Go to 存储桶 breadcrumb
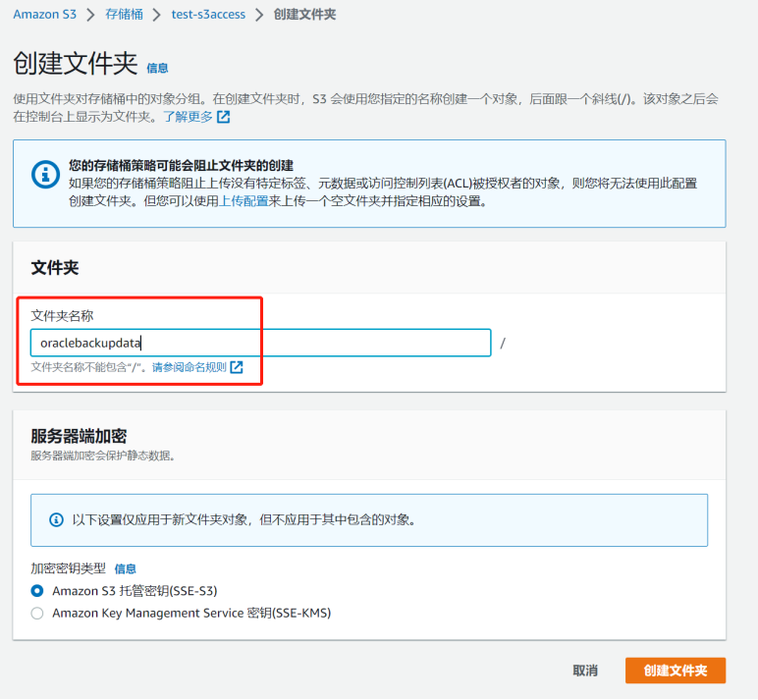The width and height of the screenshot is (758, 700). (x=125, y=15)
